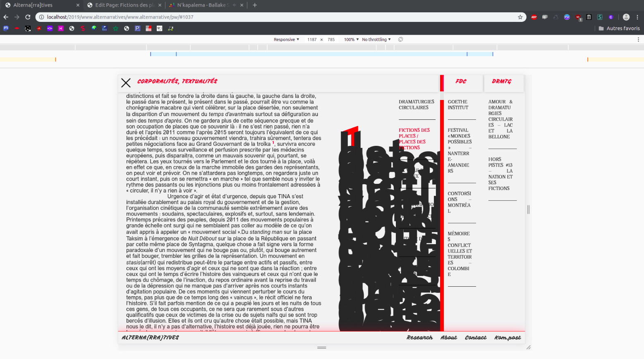The height and width of the screenshot is (359, 644).
Task: Open the Responsive device dropdown
Action: (x=286, y=40)
